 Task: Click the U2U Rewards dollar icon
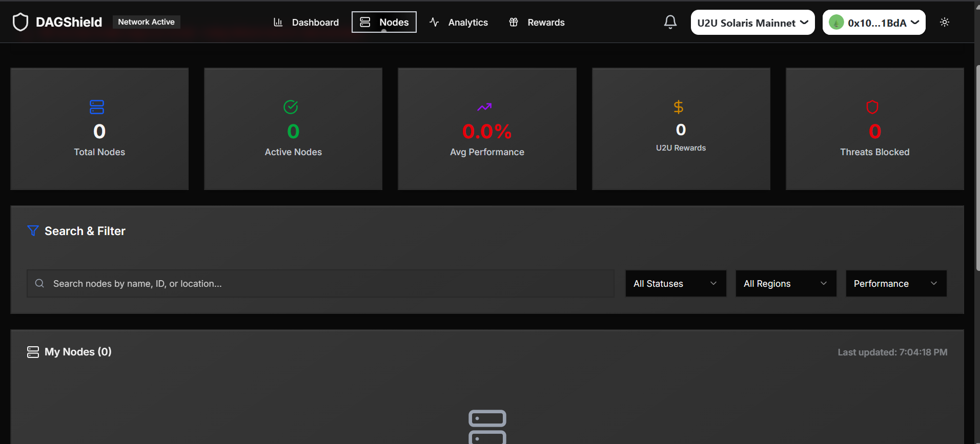coord(678,107)
